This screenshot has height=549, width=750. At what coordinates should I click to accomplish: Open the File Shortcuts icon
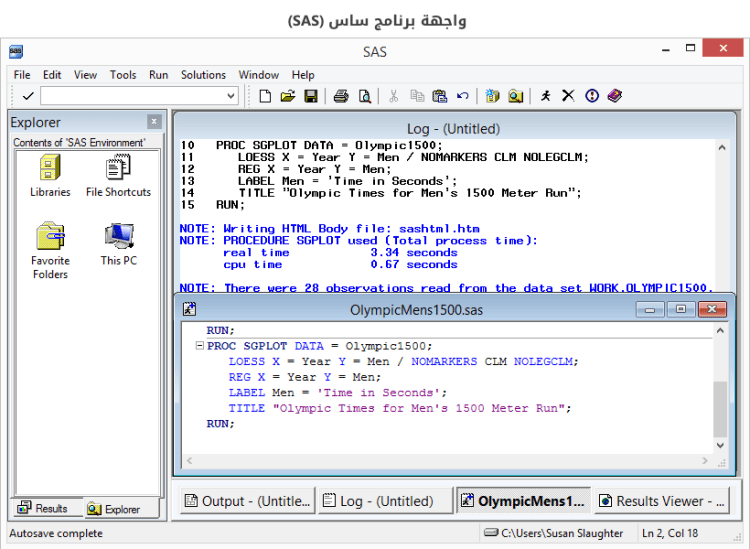(x=118, y=167)
